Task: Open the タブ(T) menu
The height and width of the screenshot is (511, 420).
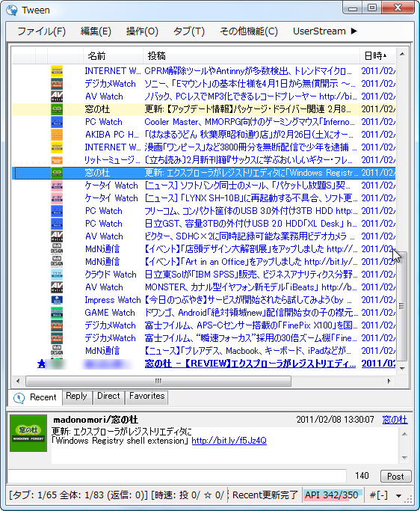Action: tap(189, 31)
